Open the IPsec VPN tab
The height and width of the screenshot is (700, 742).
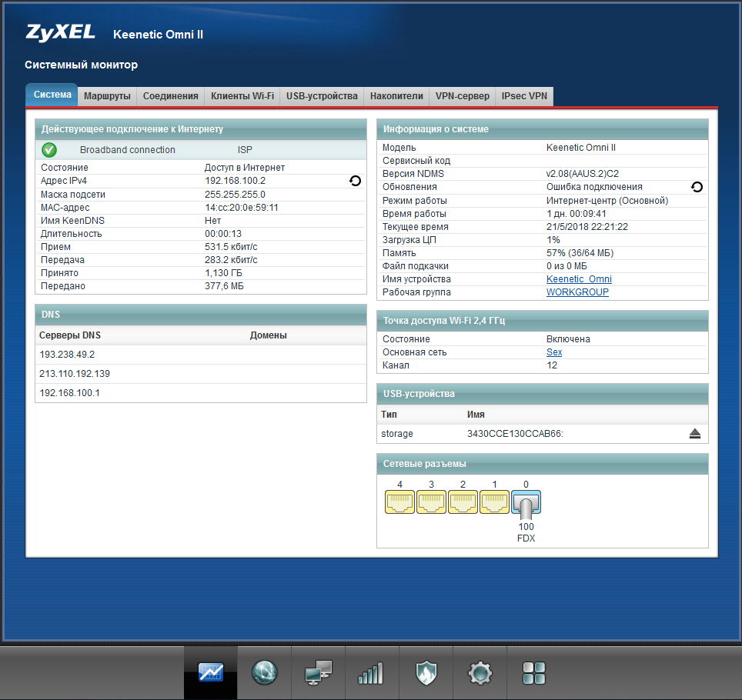pos(524,96)
